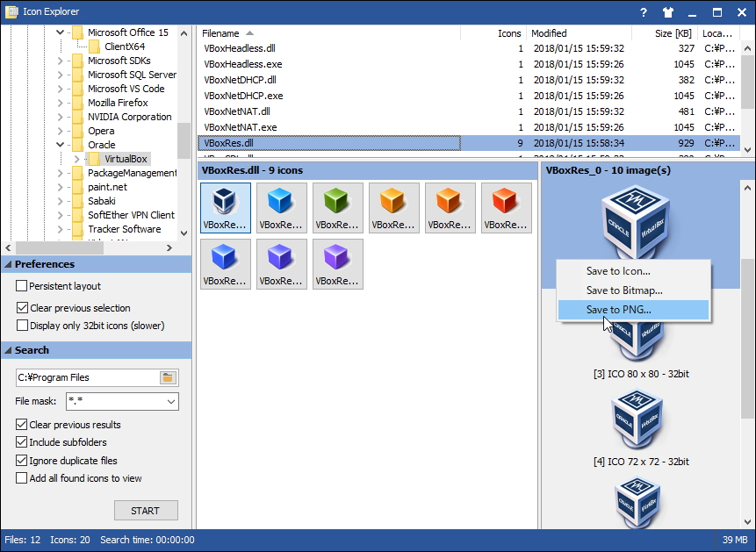Open SoftEther VPN Client folder
Image resolution: width=756 pixels, height=552 pixels.
click(x=131, y=215)
